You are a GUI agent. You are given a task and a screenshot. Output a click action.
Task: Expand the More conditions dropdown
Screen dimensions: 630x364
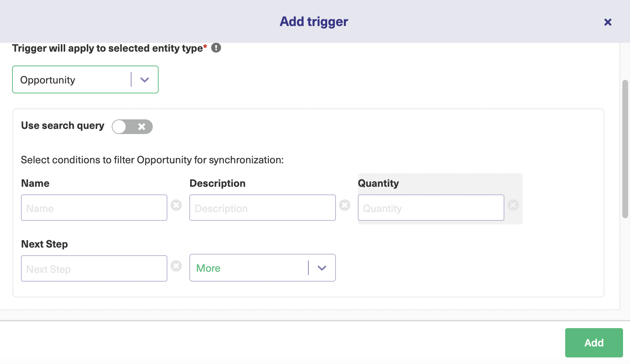click(x=263, y=268)
